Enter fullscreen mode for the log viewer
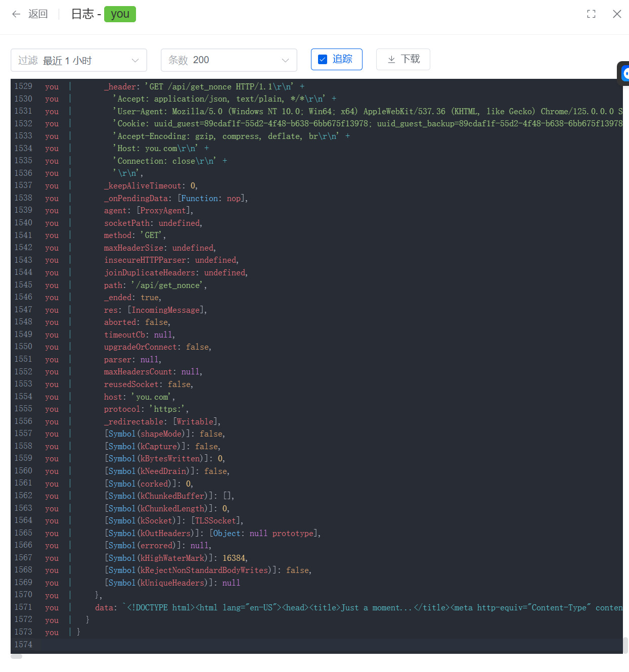This screenshot has width=629, height=672. 591,14
